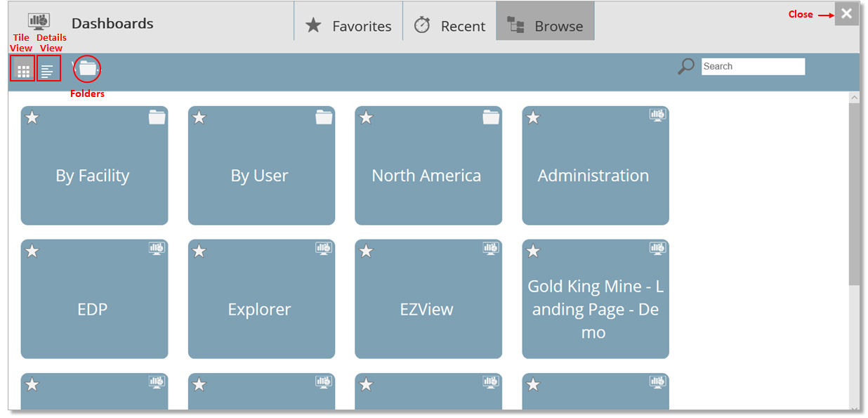Click the folder icon on the North America tile

click(x=491, y=117)
